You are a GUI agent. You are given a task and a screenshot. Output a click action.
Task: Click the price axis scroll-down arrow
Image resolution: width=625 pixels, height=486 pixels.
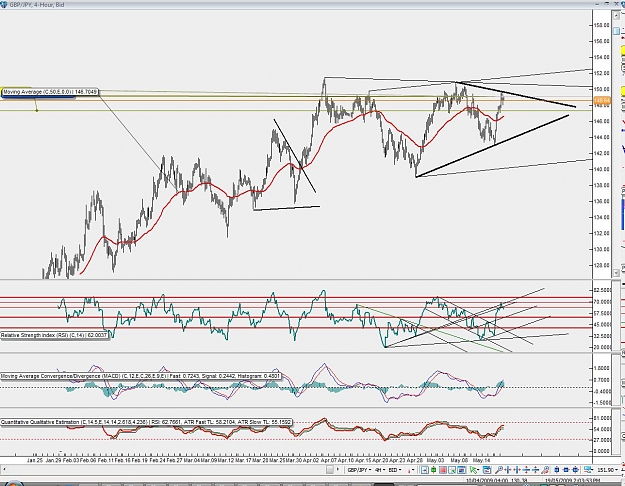coord(616,273)
